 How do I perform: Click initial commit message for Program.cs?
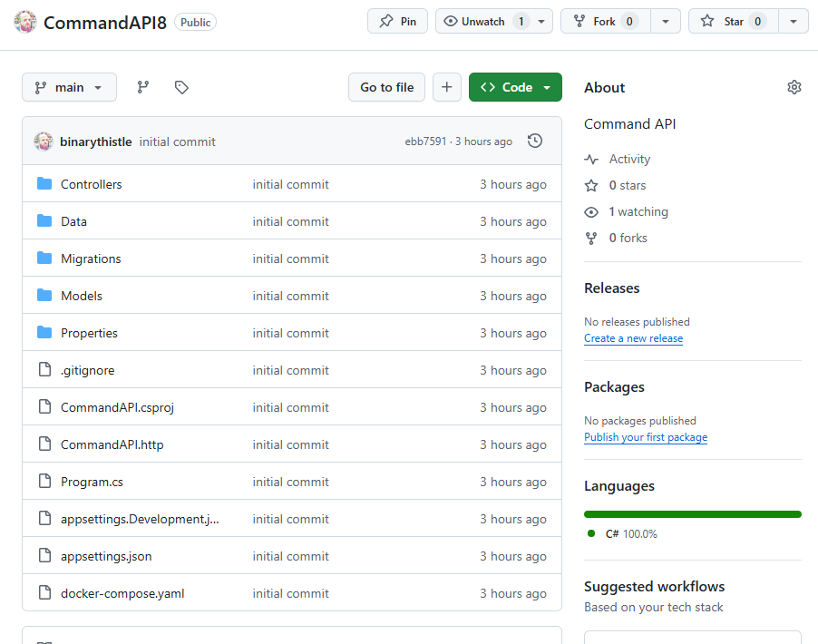point(290,482)
